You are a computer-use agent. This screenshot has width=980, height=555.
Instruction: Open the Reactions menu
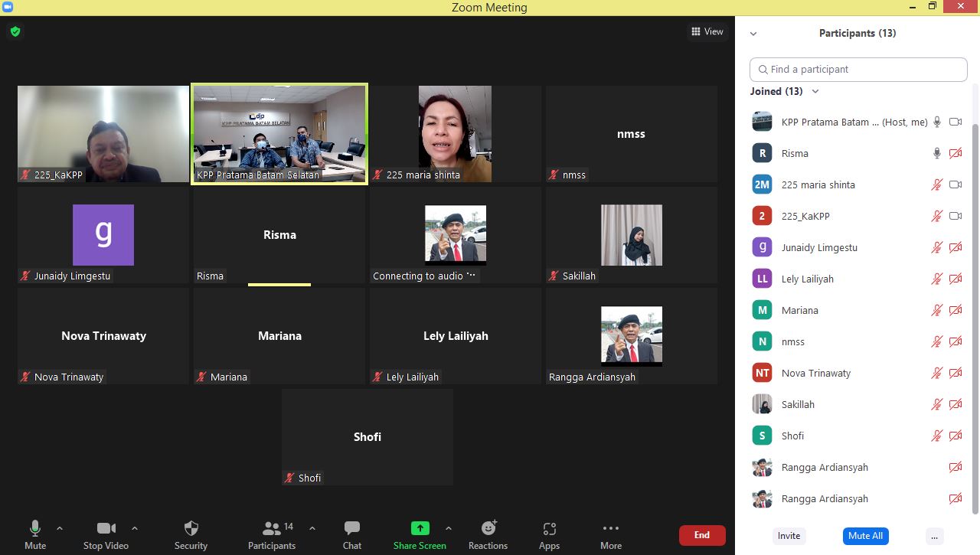point(488,528)
